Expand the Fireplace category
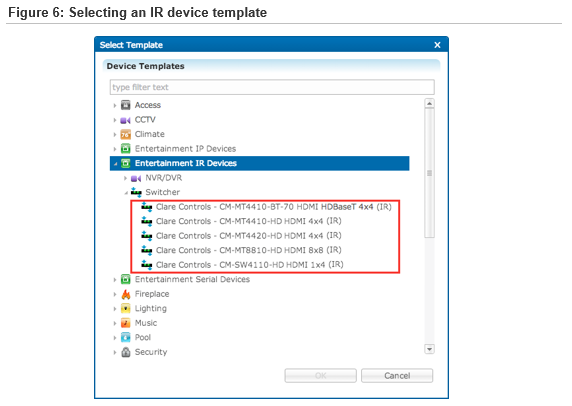The height and width of the screenshot is (406, 572). 115,294
